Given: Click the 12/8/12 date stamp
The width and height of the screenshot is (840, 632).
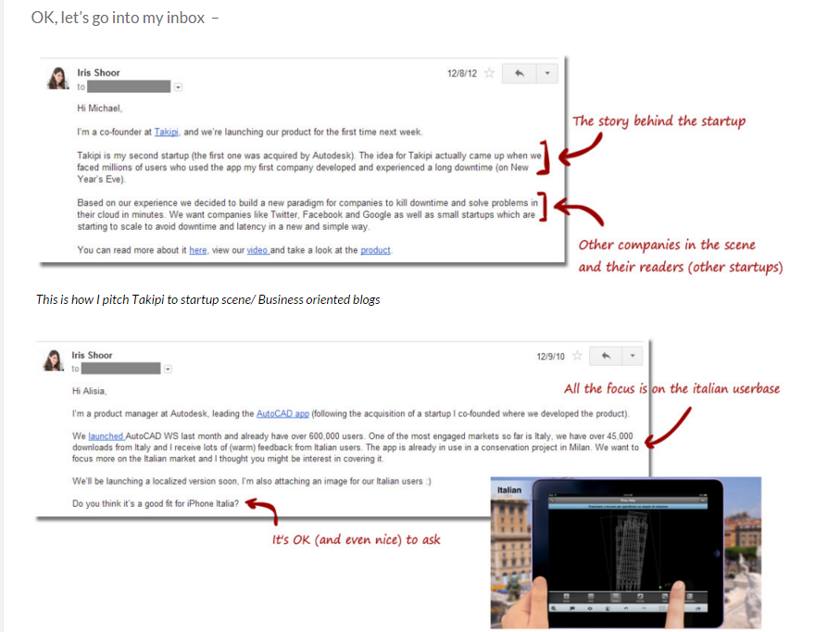Looking at the screenshot, I should click(462, 73).
